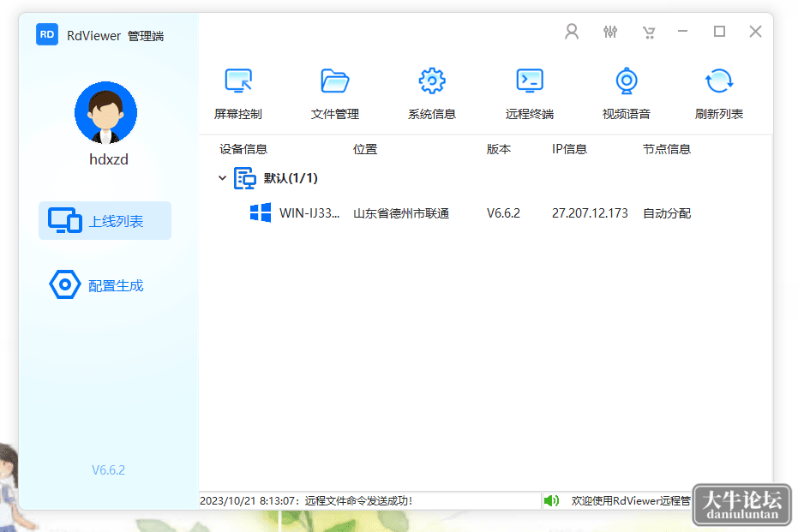
Task: Click the sidebar version label V6.6.2
Action: [x=108, y=469]
